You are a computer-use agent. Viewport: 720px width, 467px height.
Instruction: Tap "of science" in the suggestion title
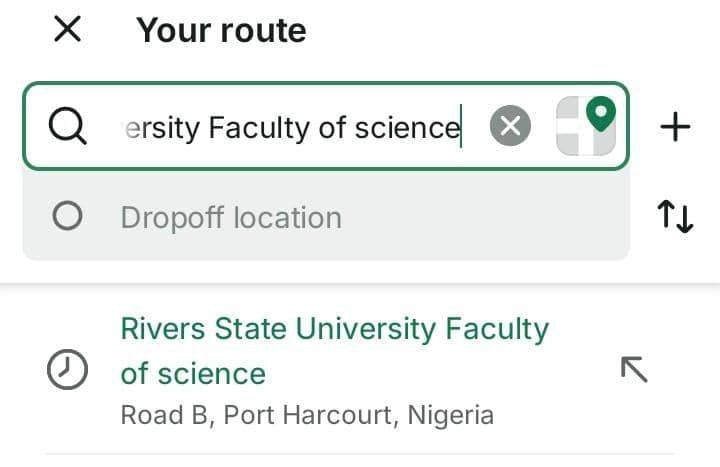[x=193, y=374]
